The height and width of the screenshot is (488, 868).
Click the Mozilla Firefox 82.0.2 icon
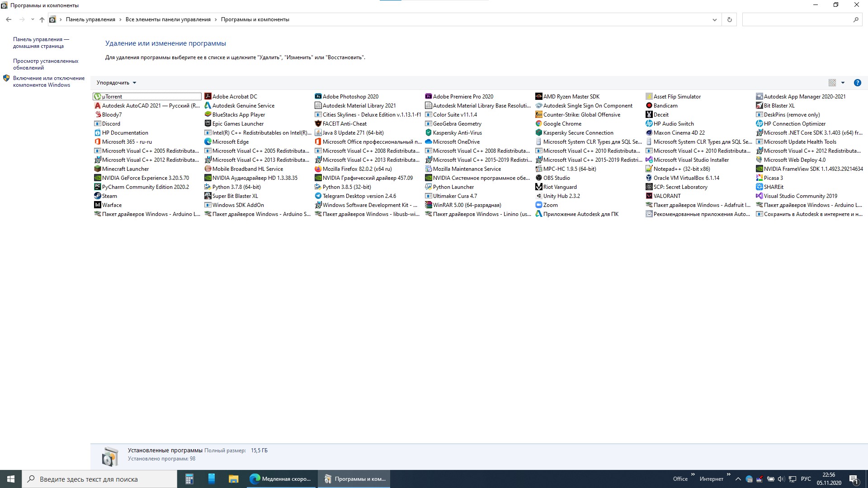318,169
